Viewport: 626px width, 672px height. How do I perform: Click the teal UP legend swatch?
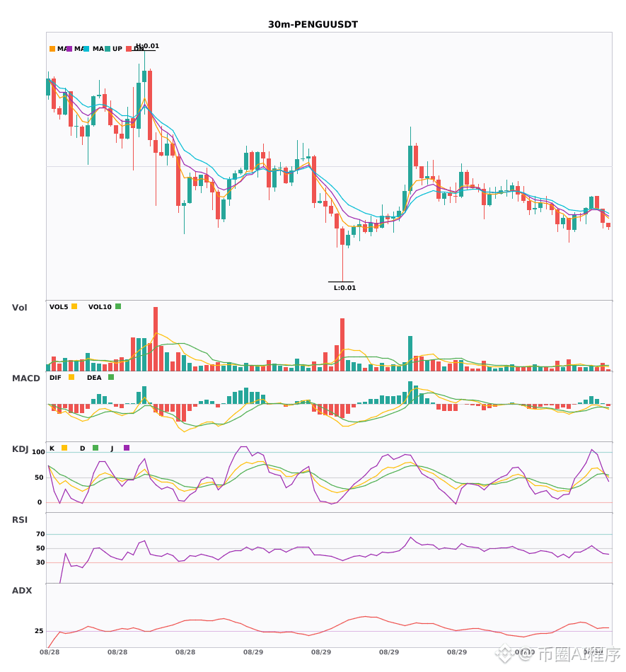(x=108, y=49)
